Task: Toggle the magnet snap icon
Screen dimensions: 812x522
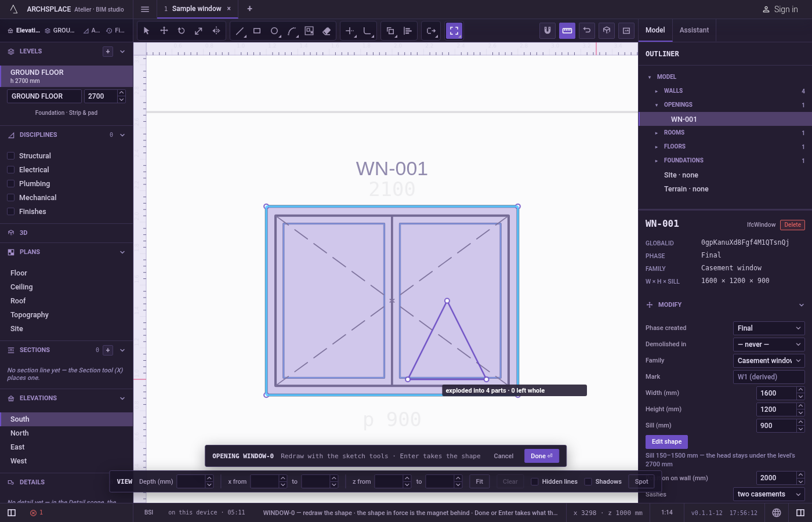Action: (x=548, y=31)
